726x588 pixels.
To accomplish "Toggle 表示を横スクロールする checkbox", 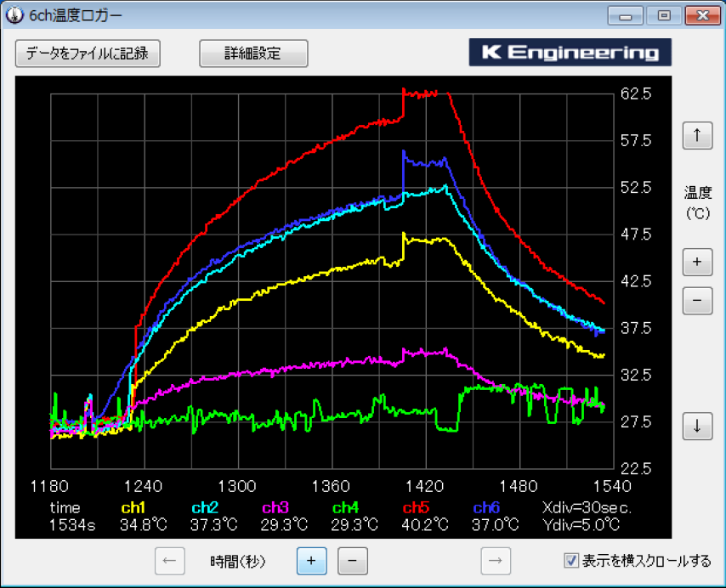I will (x=572, y=561).
